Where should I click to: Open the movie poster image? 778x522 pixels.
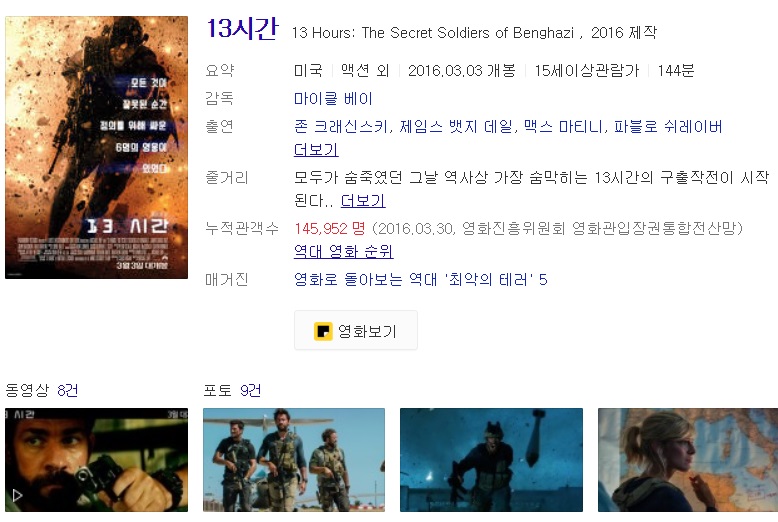(96, 147)
